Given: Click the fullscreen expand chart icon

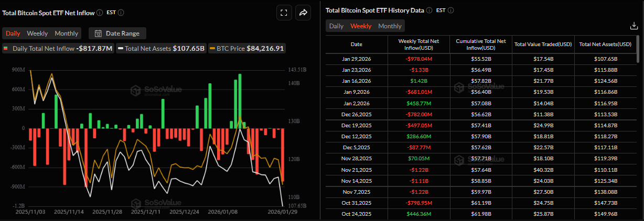Looking at the screenshot, I should [284, 13].
